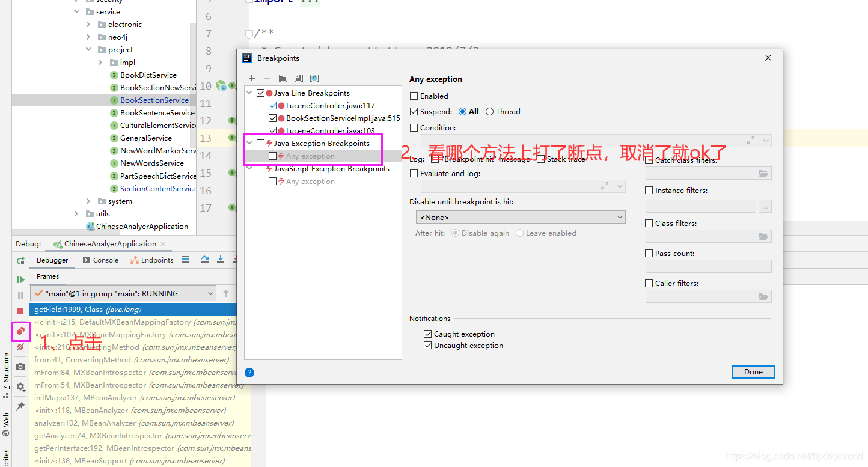Expand the system folder
This screenshot has height=467, width=868.
tap(88, 201)
